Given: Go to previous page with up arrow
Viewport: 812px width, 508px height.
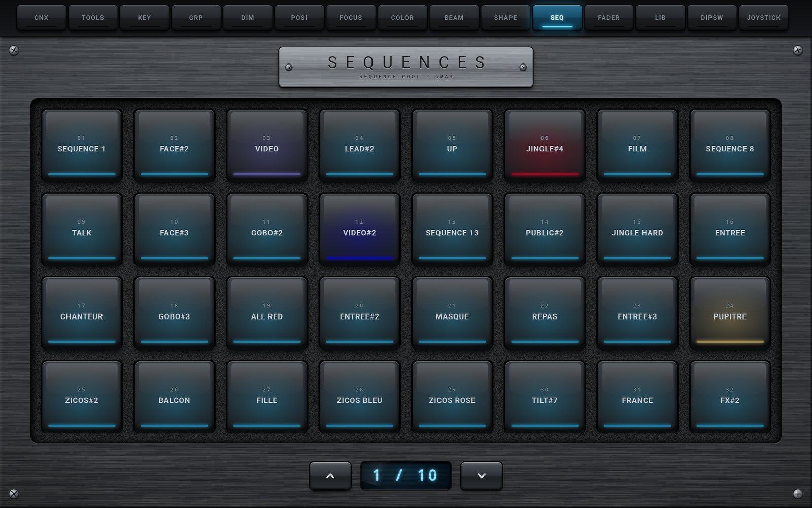Looking at the screenshot, I should 330,476.
